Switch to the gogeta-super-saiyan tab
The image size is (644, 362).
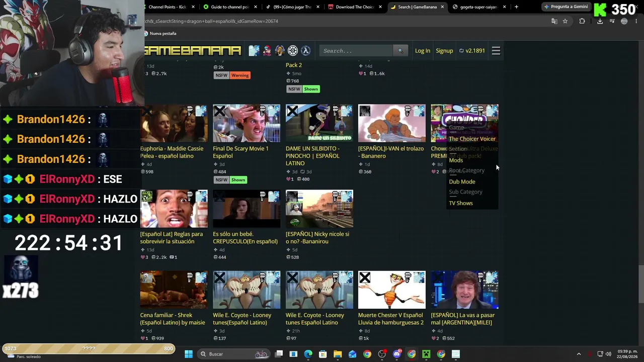pos(479,7)
